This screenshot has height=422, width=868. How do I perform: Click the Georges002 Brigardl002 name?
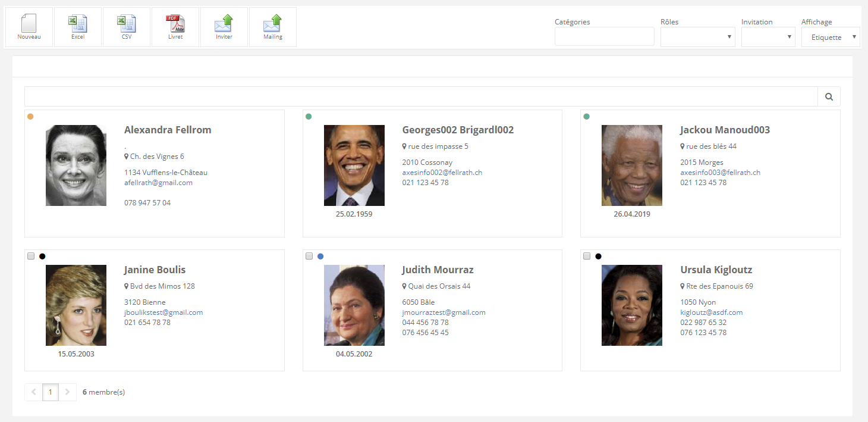coord(458,130)
